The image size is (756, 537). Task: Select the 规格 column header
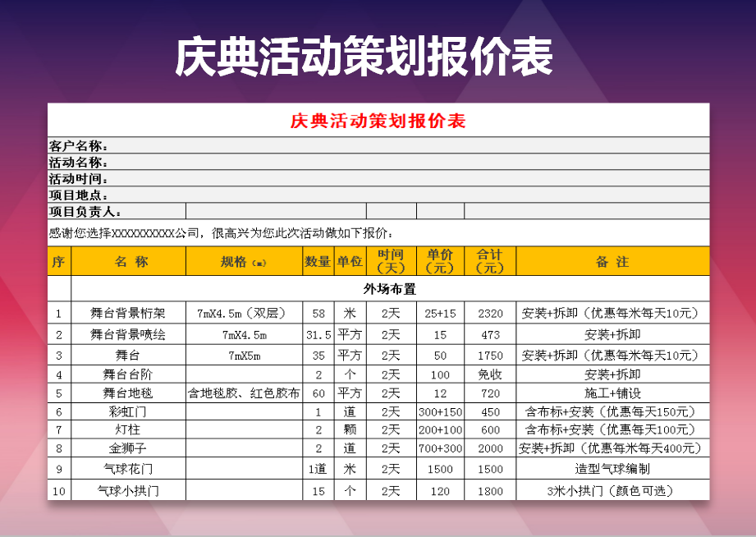pos(244,262)
